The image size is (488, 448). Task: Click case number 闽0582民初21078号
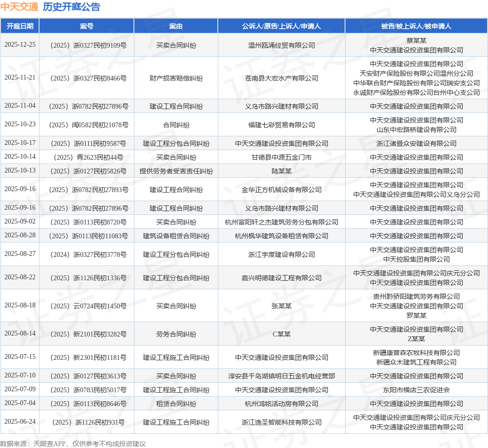point(88,125)
